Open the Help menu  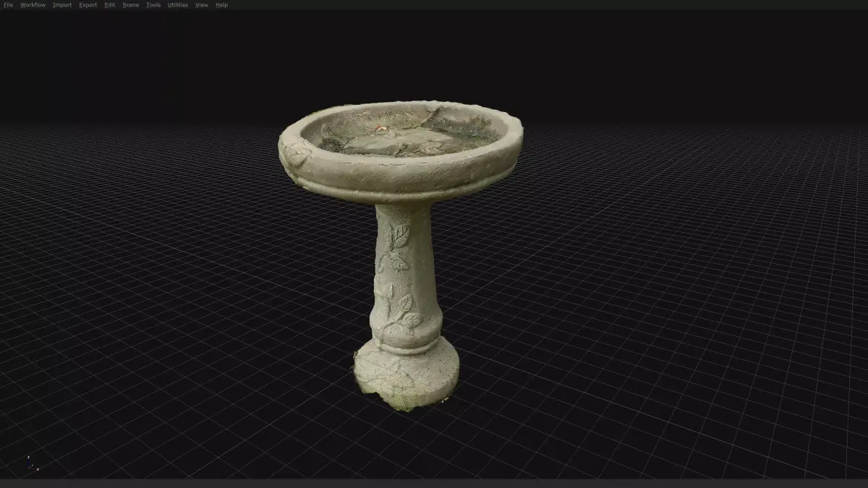click(221, 5)
